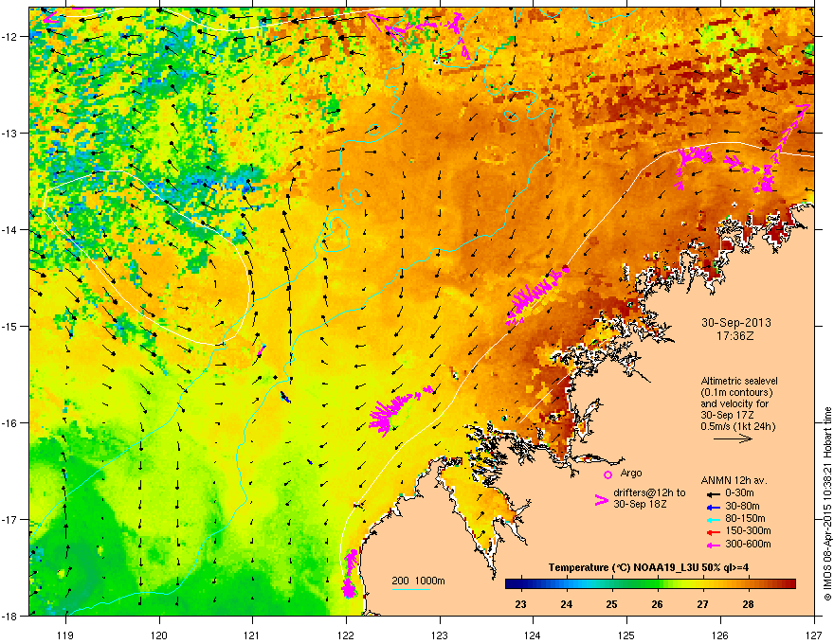The width and height of the screenshot is (834, 644).
Task: Select the magenta 300-600m arrow in the legend
Action: click(x=714, y=545)
